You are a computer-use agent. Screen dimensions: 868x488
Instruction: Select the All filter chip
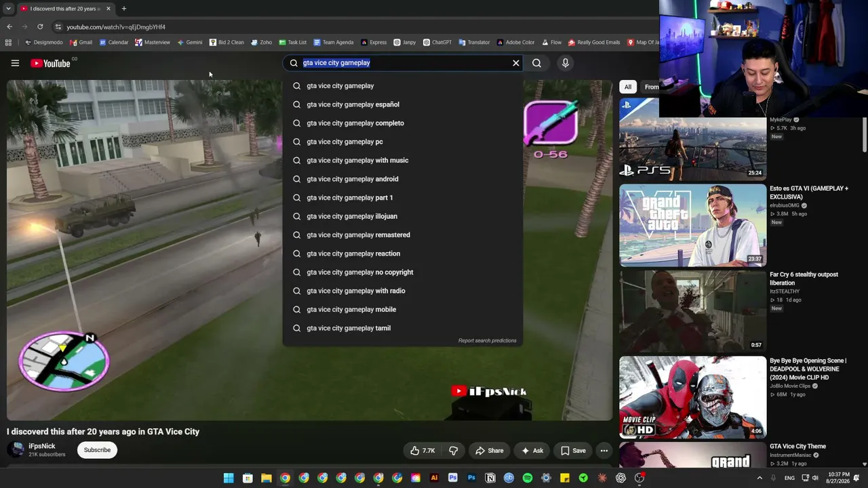pos(628,87)
